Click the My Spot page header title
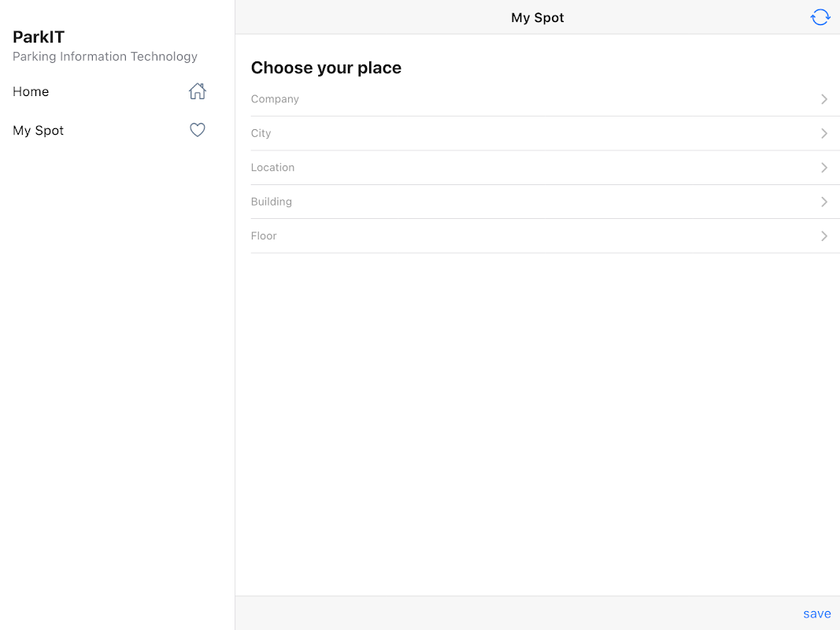This screenshot has height=630, width=840. tap(538, 17)
